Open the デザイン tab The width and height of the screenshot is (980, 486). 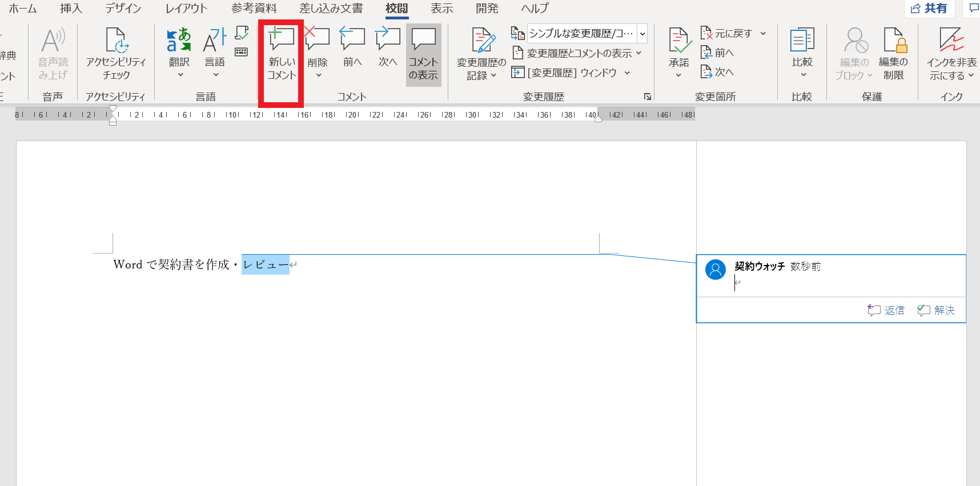pyautogui.click(x=123, y=9)
